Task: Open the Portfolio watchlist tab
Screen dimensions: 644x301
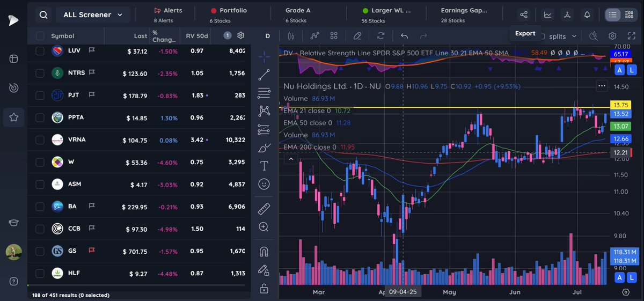Action: click(x=229, y=15)
